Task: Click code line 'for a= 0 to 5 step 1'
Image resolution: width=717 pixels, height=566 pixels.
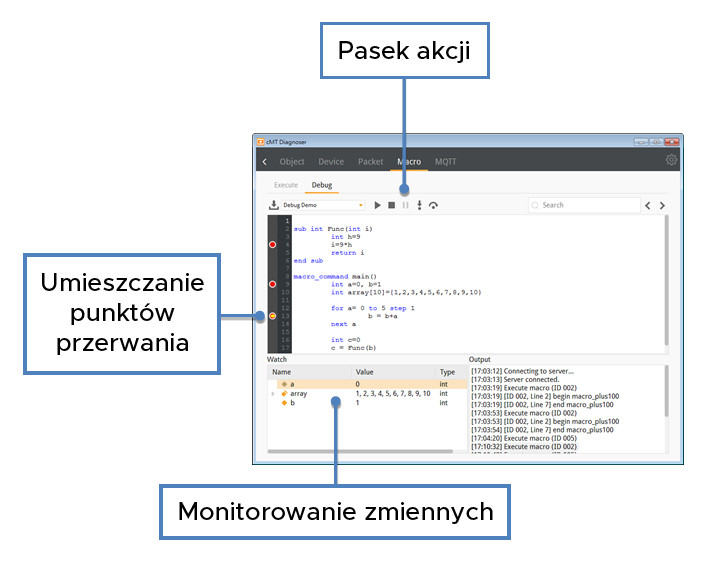Action: tap(372, 308)
